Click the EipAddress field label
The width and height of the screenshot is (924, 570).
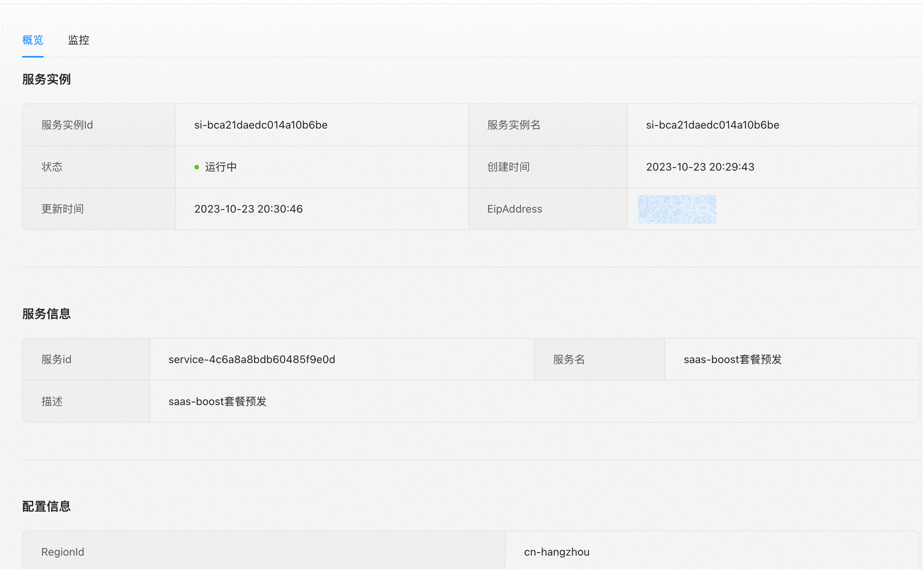pyautogui.click(x=514, y=209)
